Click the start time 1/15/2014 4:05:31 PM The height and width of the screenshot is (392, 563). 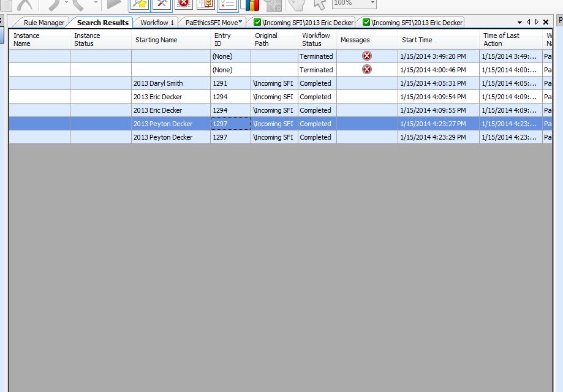[439, 83]
